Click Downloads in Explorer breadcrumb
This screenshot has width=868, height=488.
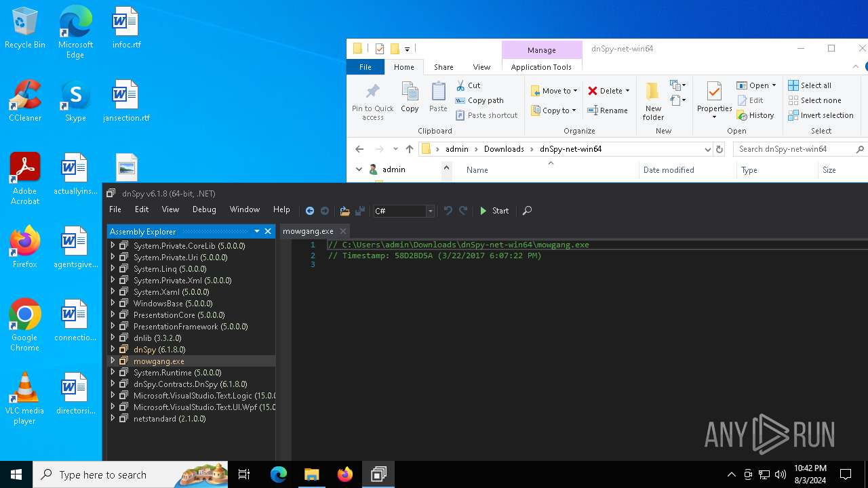point(504,149)
